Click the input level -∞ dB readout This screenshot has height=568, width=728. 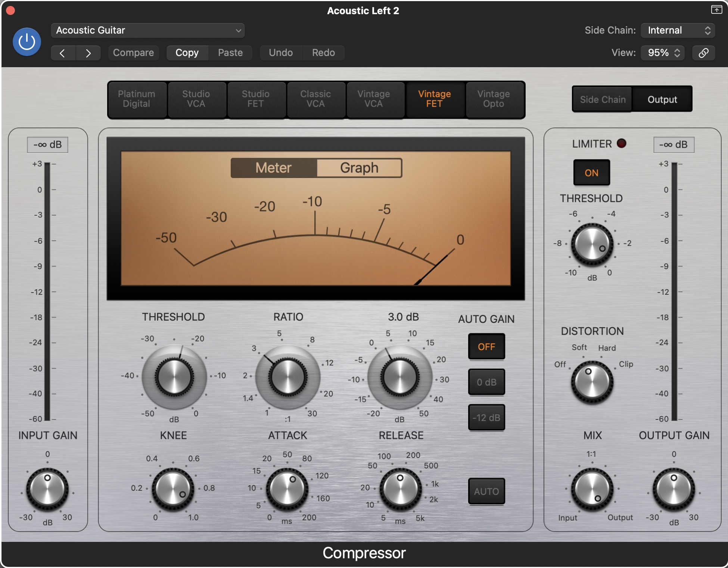pyautogui.click(x=47, y=145)
